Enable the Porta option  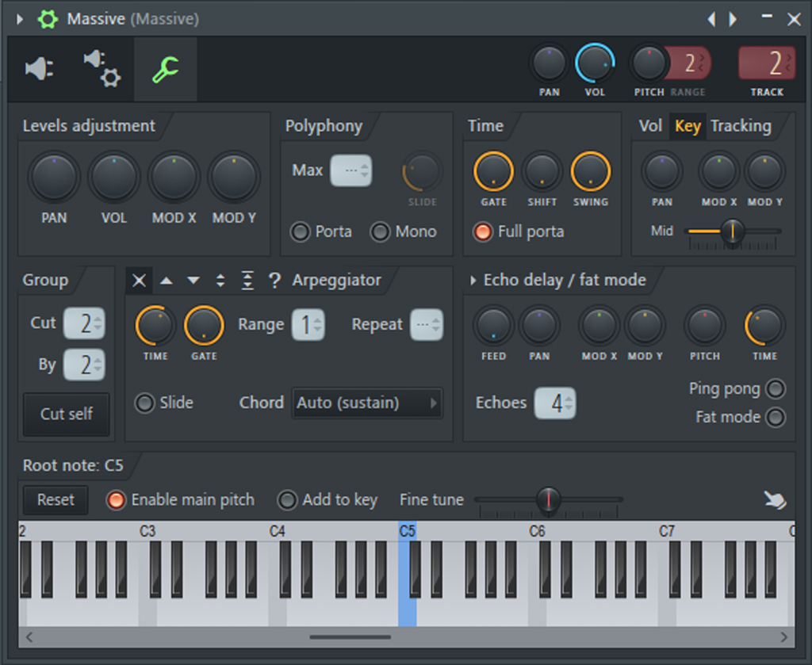[x=301, y=232]
